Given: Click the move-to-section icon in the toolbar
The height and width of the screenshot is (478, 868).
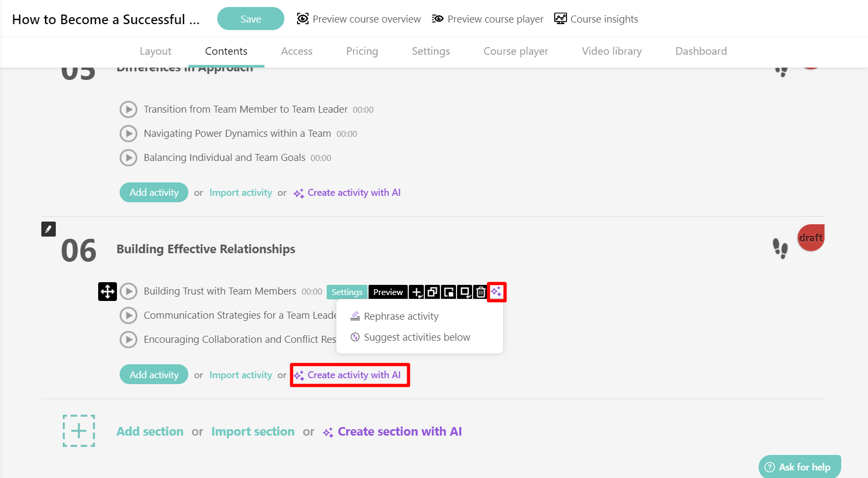Looking at the screenshot, I should point(448,292).
